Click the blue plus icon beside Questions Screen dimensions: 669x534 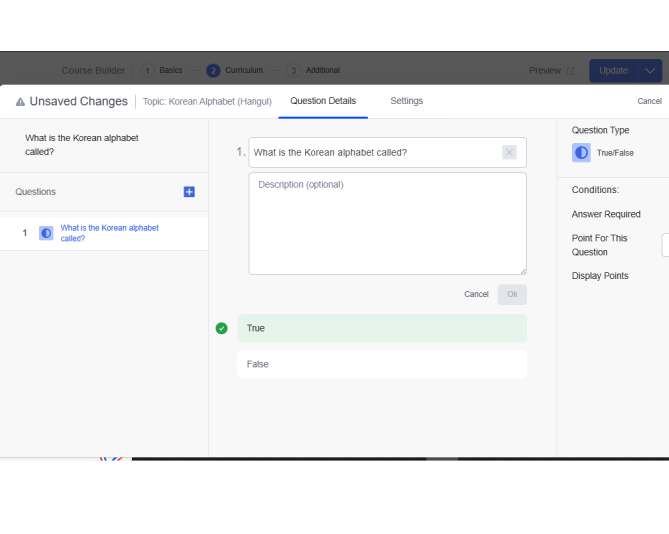(189, 192)
